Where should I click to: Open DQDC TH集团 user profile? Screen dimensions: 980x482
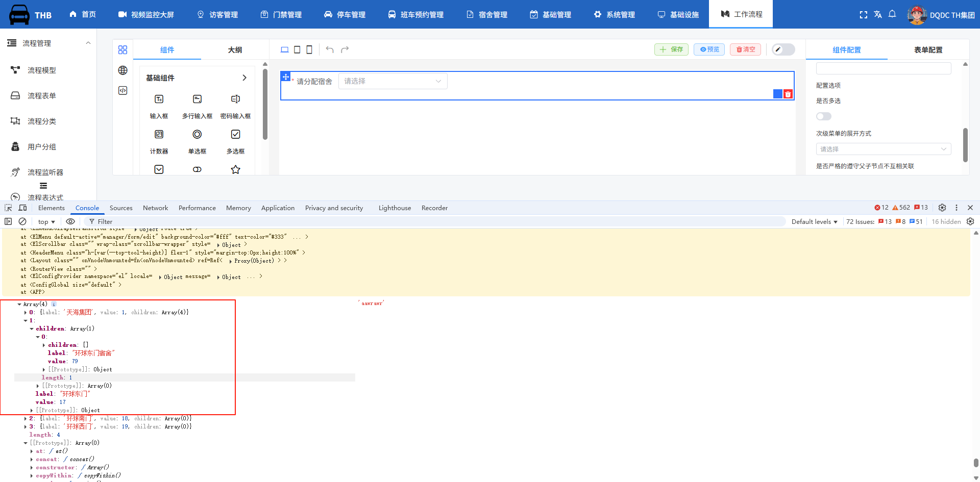click(941, 15)
